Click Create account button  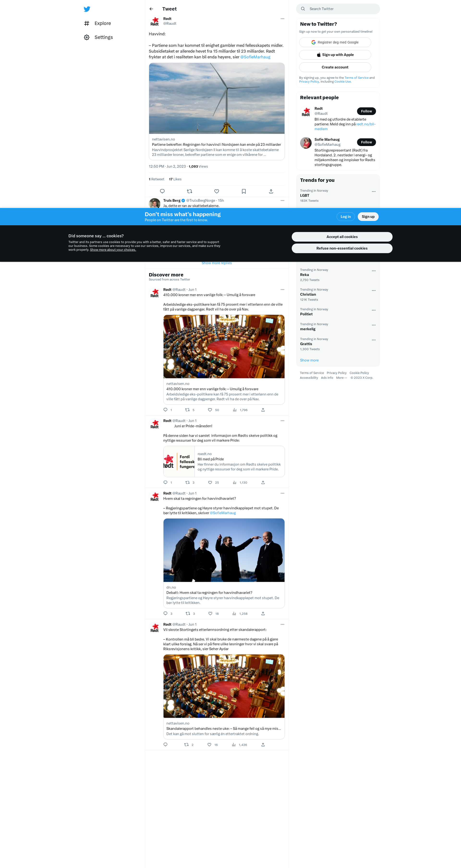335,67
